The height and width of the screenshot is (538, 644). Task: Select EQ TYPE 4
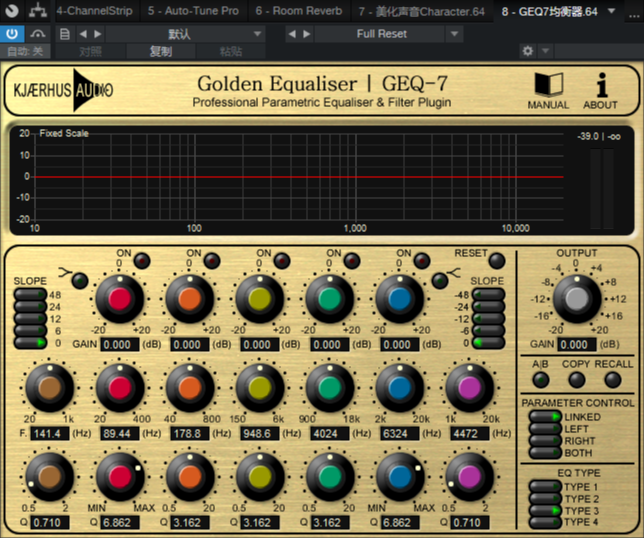[545, 522]
